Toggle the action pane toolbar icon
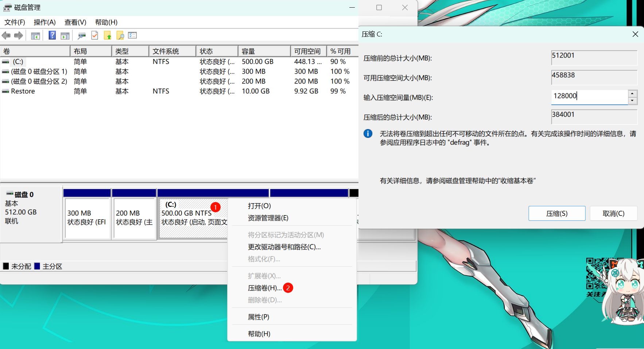The width and height of the screenshot is (644, 349). 65,36
